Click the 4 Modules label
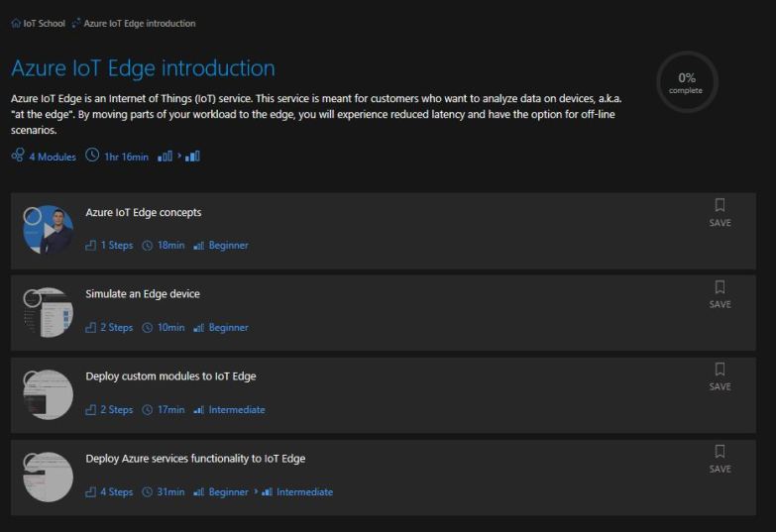Viewport: 776px width, 532px height. (x=53, y=157)
